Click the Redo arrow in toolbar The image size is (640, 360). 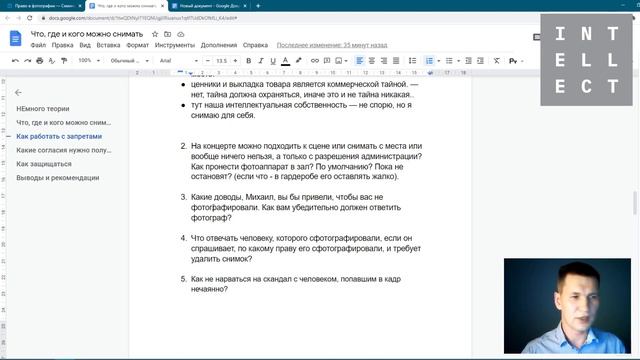click(27, 61)
